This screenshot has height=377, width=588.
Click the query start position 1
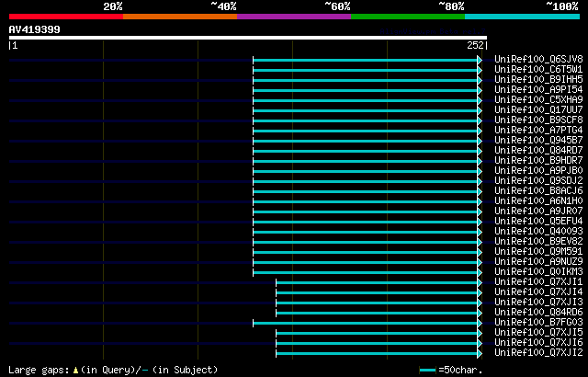click(x=15, y=45)
